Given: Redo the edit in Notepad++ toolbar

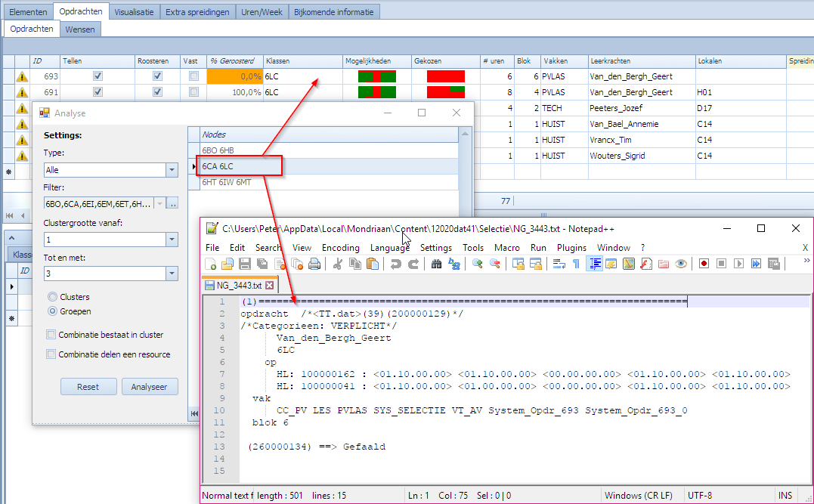Looking at the screenshot, I should [x=413, y=264].
